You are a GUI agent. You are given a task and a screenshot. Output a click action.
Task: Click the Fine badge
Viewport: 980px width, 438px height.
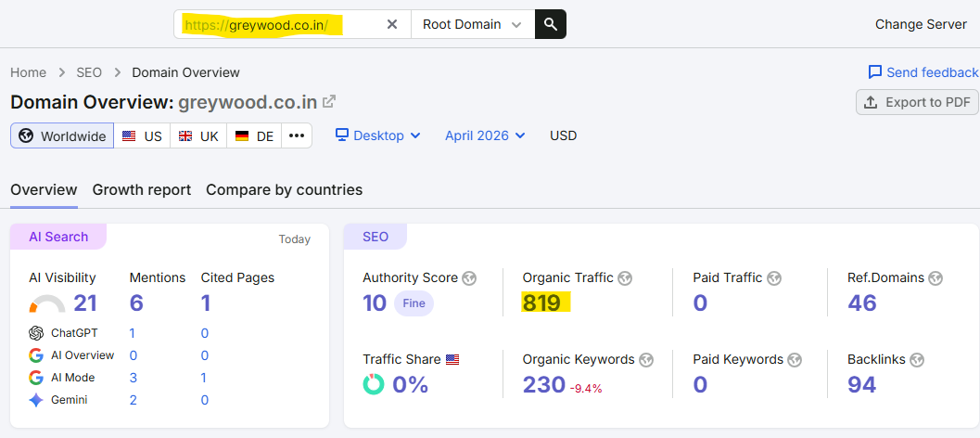tap(414, 303)
